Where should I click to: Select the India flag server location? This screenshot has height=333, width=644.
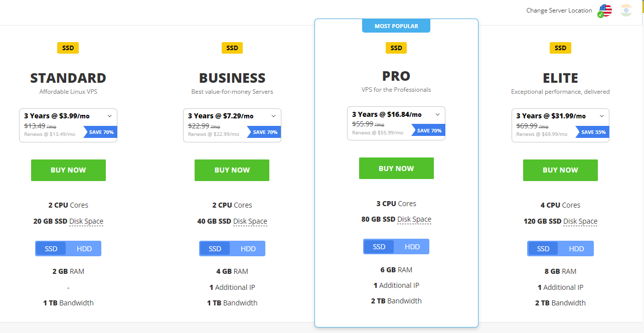pyautogui.click(x=625, y=10)
